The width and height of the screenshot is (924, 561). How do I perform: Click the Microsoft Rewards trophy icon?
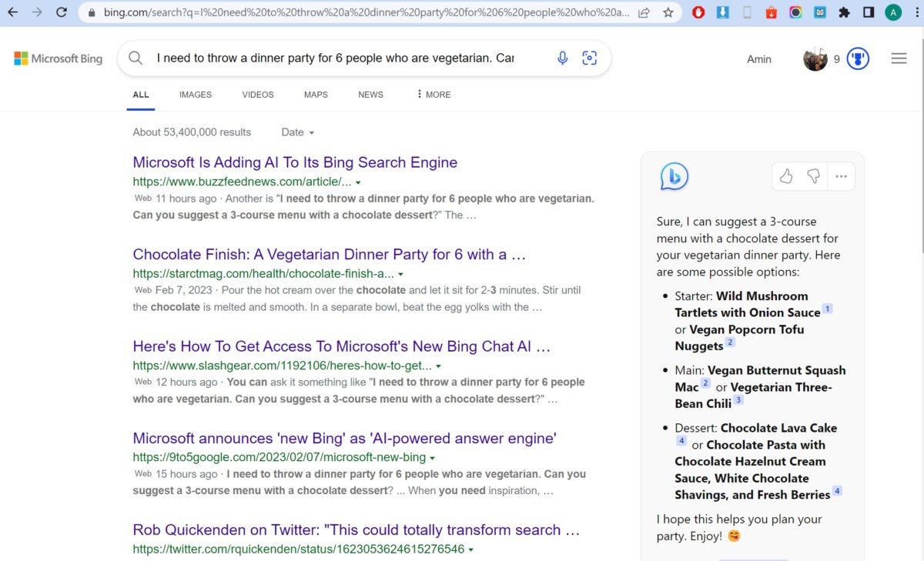click(x=858, y=58)
